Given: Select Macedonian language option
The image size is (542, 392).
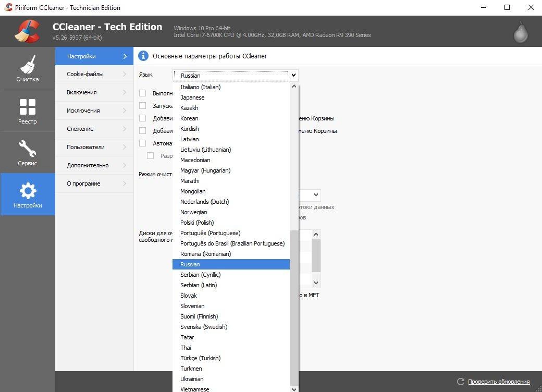Looking at the screenshot, I should click(x=231, y=160).
